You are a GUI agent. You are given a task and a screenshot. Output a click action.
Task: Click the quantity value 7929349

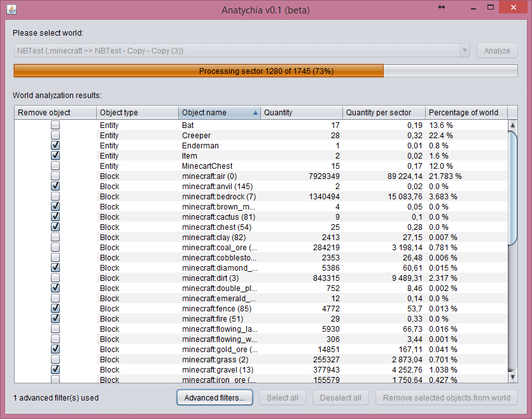[x=324, y=176]
